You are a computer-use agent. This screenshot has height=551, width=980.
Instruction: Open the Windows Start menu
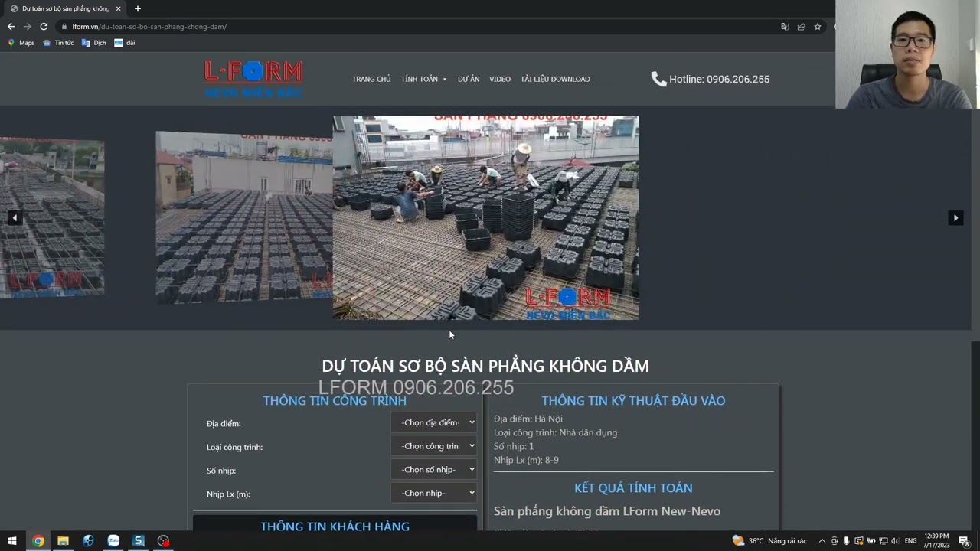12,540
